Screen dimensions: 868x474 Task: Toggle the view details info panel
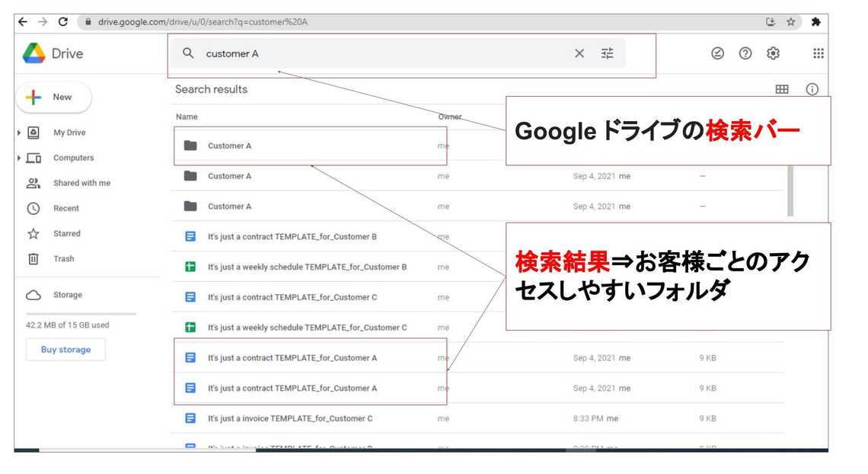tap(812, 89)
